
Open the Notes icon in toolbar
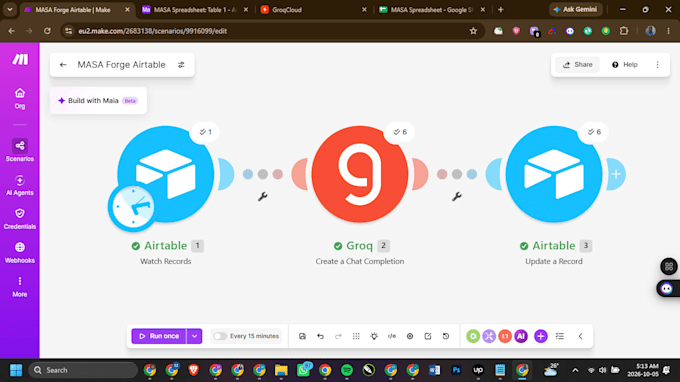pos(428,336)
